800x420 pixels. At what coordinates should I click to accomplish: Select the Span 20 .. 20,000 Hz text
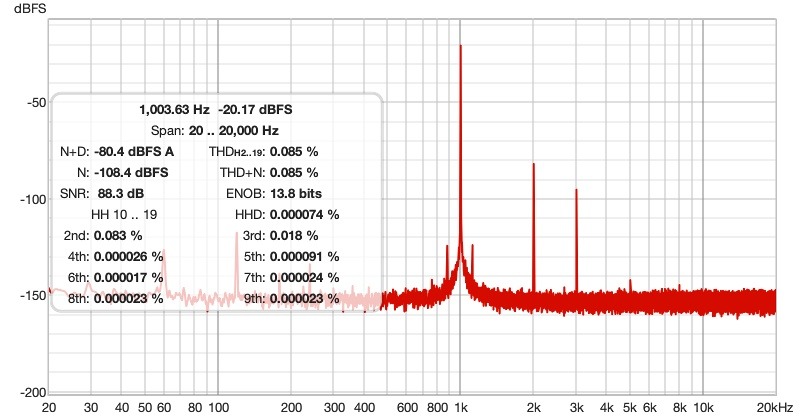(x=214, y=131)
